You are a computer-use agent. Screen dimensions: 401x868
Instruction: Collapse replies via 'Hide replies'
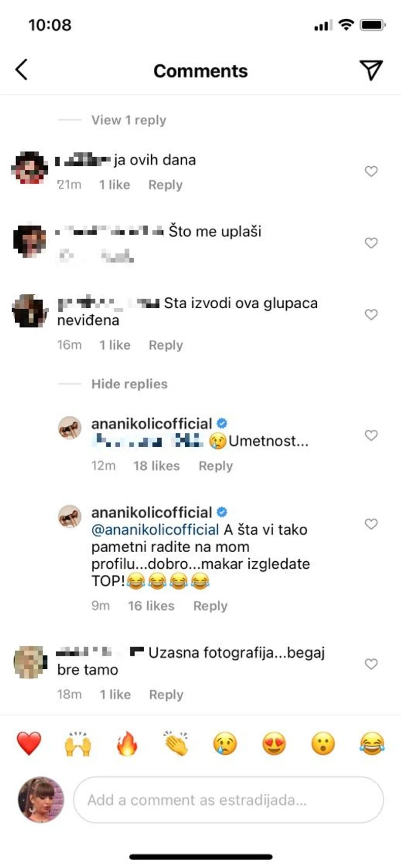pyautogui.click(x=129, y=384)
